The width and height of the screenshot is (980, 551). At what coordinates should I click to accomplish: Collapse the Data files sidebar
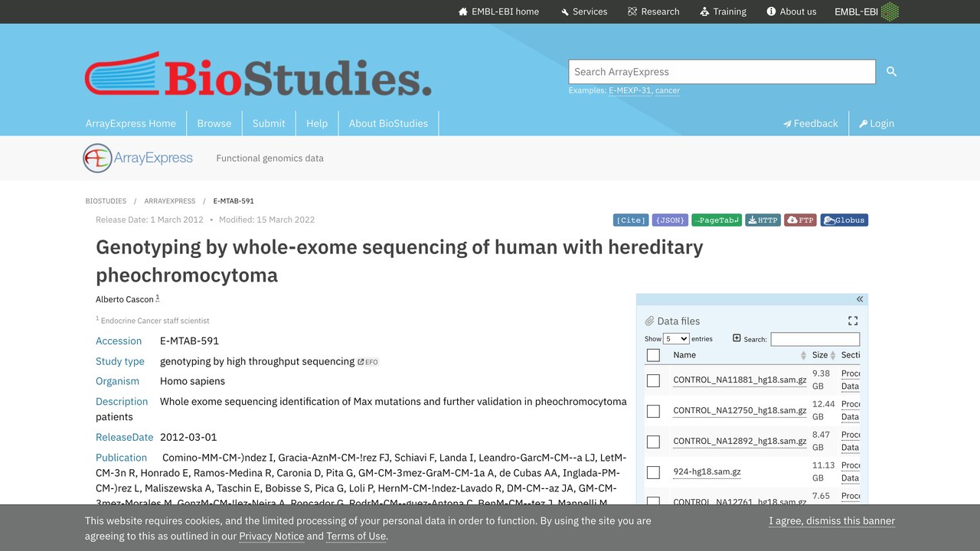[860, 299]
